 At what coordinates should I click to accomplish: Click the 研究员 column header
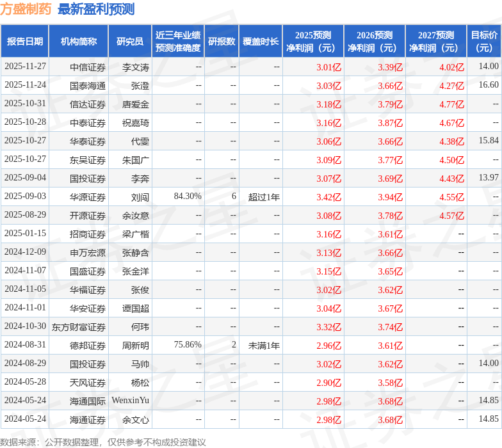(x=129, y=41)
